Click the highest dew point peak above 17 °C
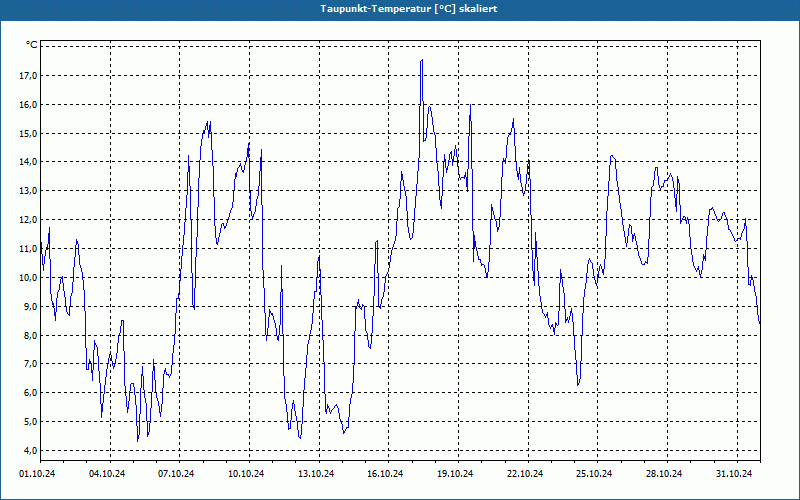The image size is (800, 500). (421, 60)
